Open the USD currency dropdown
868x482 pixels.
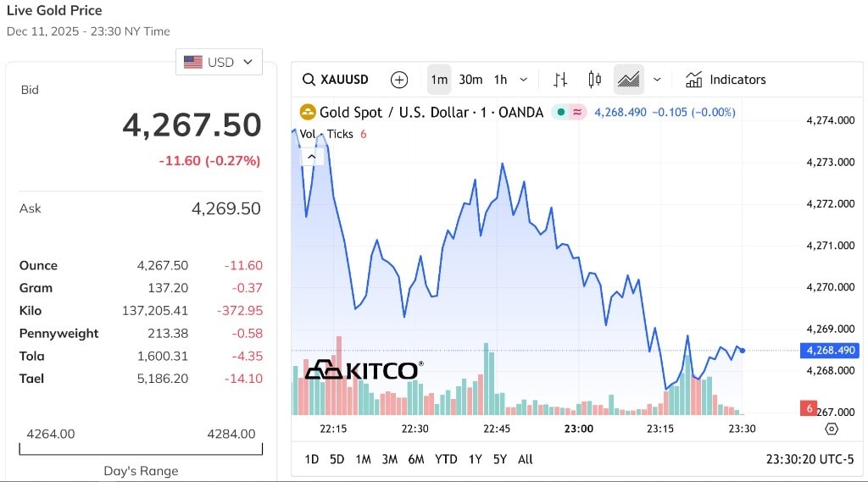pyautogui.click(x=219, y=62)
